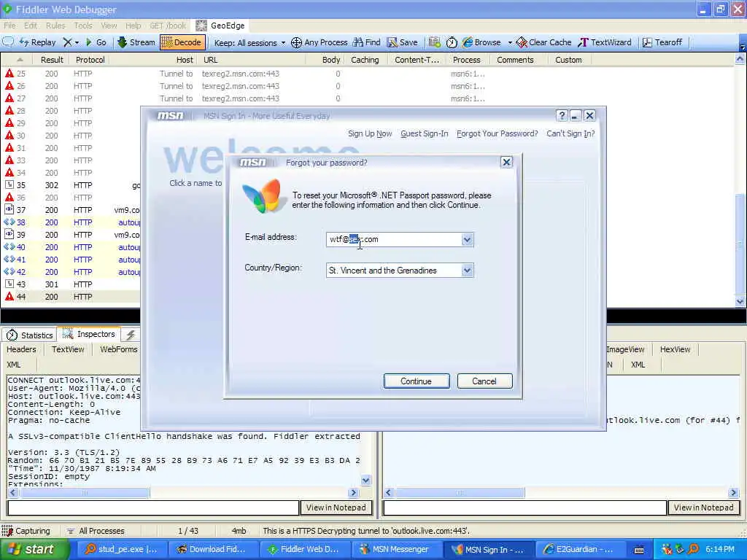Clear Cache from toolbar
Viewport: 747px width, 560px height.
coord(543,42)
